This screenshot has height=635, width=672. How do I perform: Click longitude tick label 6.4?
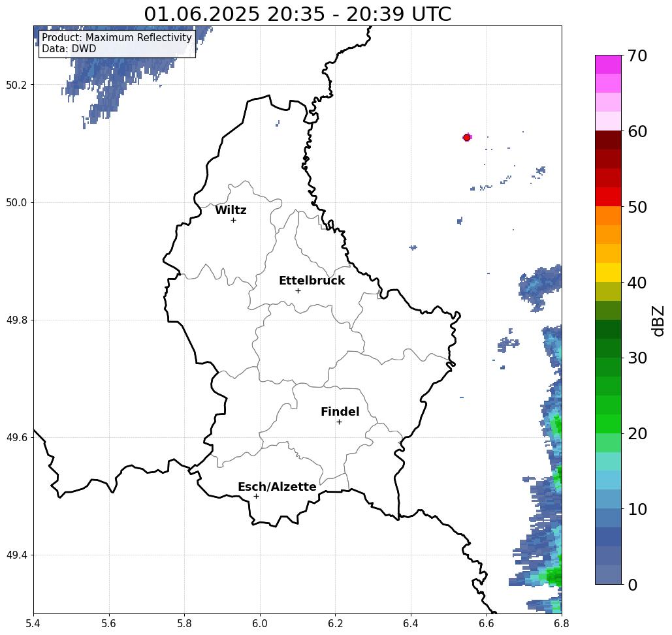(411, 623)
